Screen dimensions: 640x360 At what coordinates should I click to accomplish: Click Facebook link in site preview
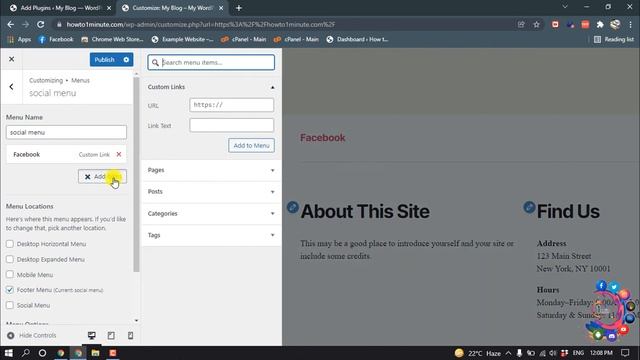[x=322, y=138]
